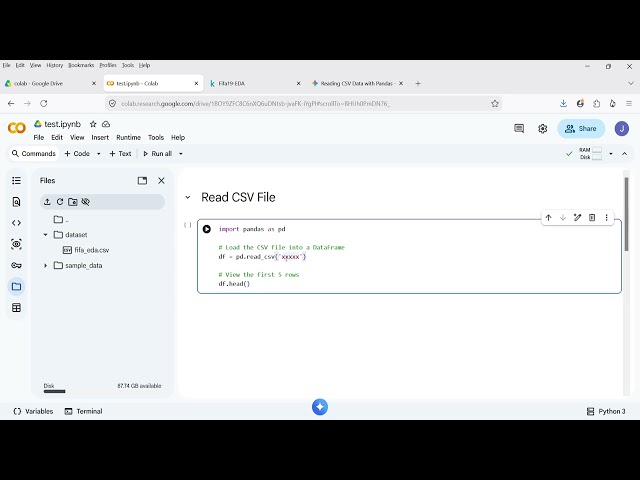The image size is (640, 480).
Task: Open the Colab View menu
Action: coord(77,138)
